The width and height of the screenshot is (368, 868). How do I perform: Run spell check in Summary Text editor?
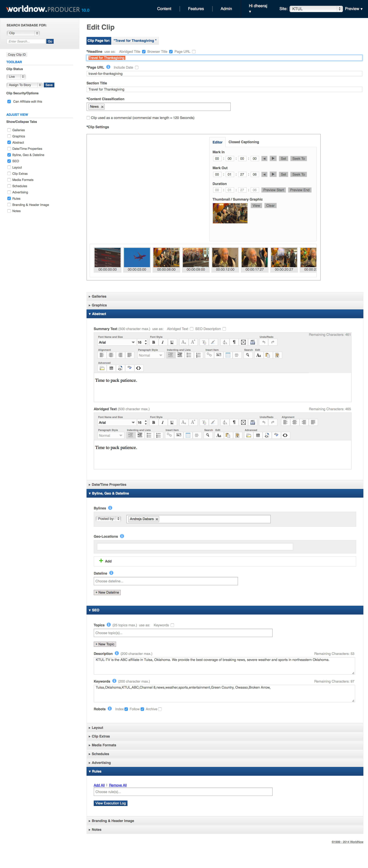coord(129,368)
